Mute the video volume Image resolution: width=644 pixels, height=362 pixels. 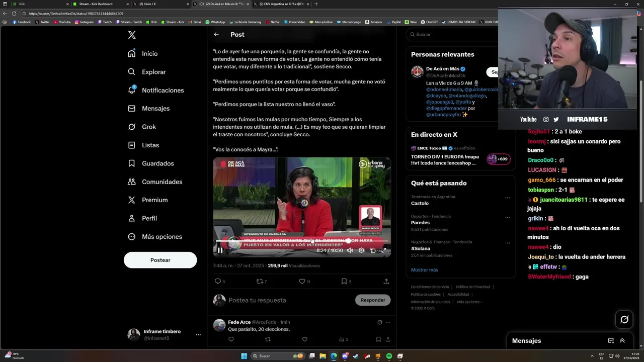(x=350, y=250)
